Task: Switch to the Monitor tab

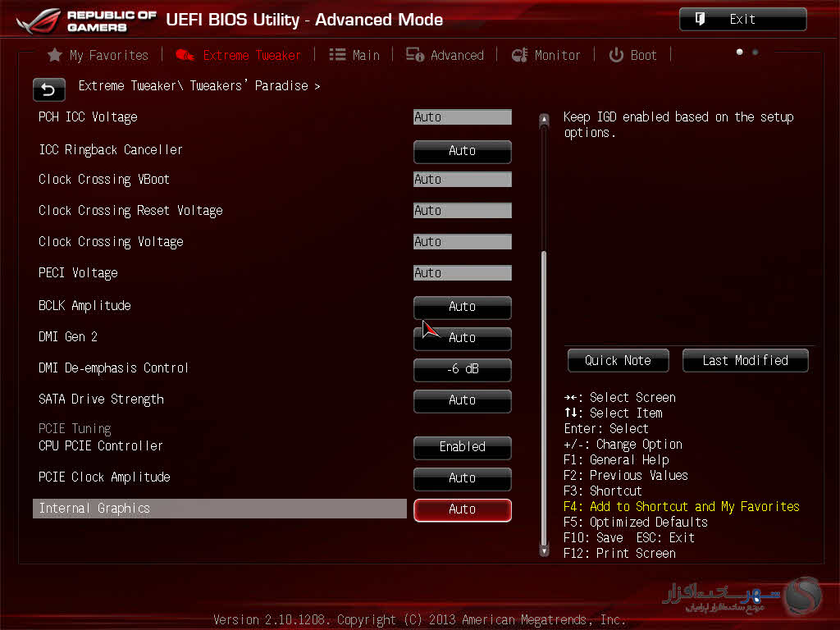Action: pos(557,55)
